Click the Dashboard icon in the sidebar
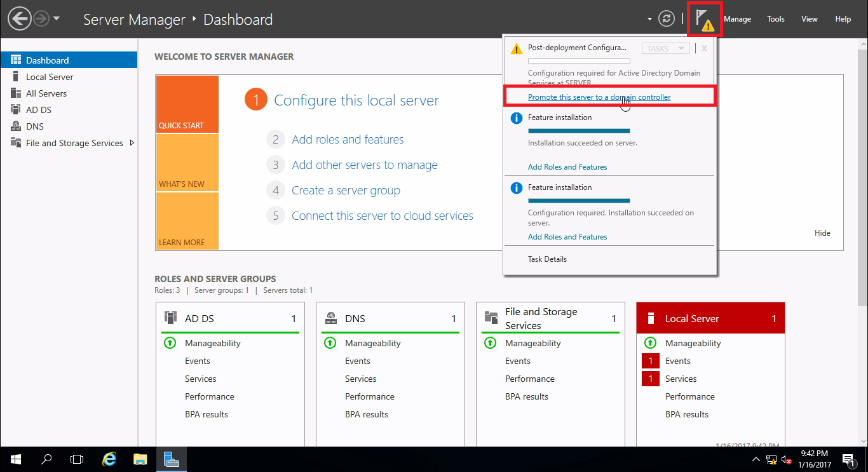Screen dimensions: 868x472 click(x=16, y=60)
